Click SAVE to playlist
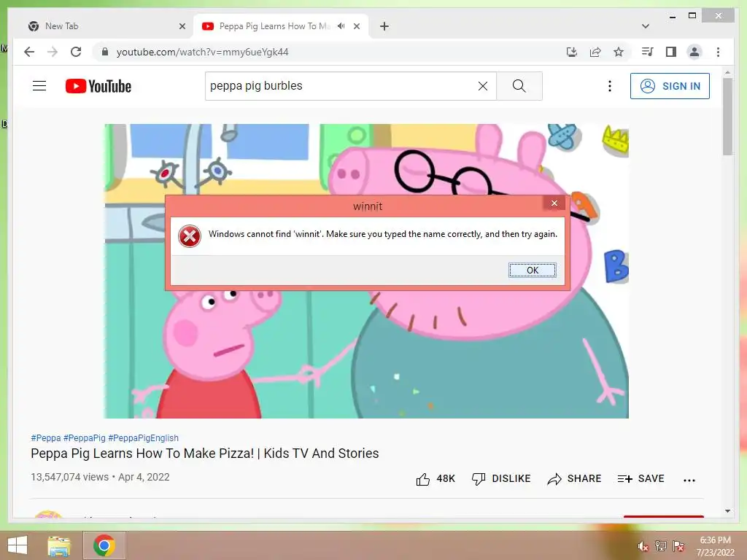The height and width of the screenshot is (560, 747). coord(640,478)
